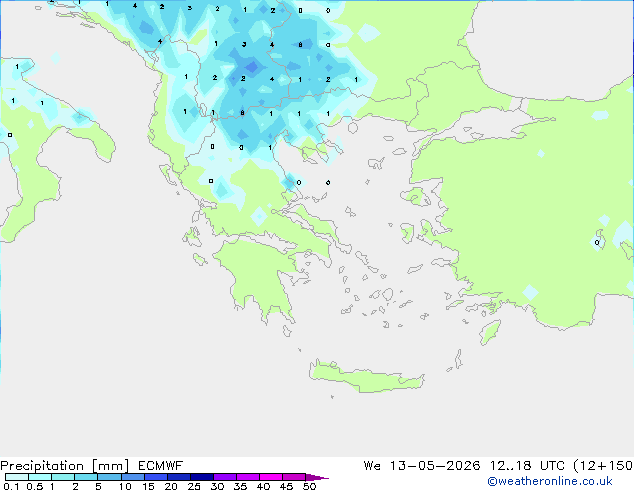Image resolution: width=634 pixels, height=490 pixels.
Task: Click the "Precipitation" title text
Action: point(42,466)
